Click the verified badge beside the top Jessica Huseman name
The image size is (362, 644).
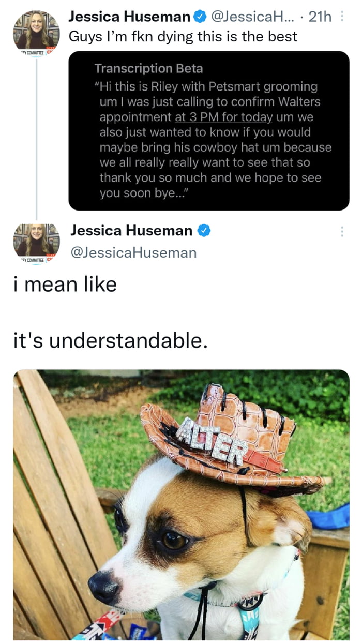199,17
